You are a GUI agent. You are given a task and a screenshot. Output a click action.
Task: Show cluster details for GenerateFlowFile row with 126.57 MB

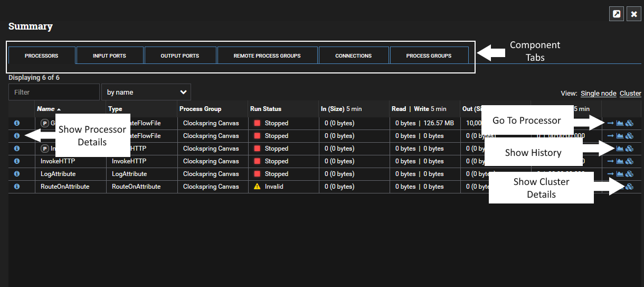click(x=629, y=123)
